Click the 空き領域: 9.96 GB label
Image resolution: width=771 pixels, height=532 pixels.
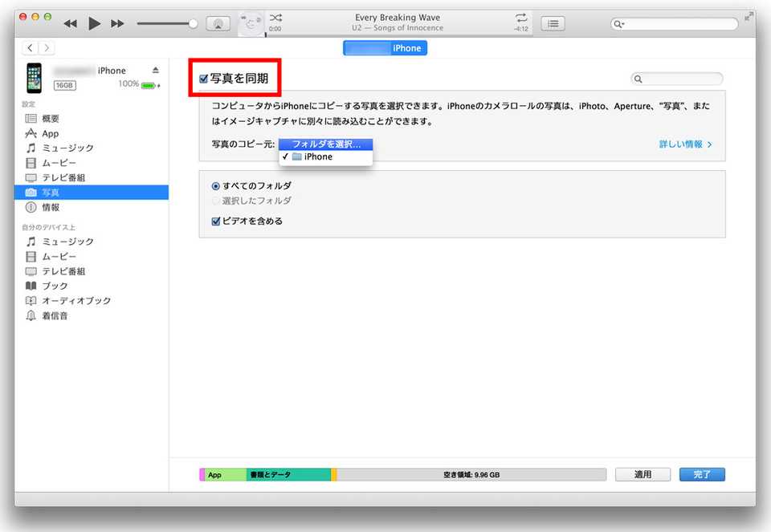pos(471,474)
